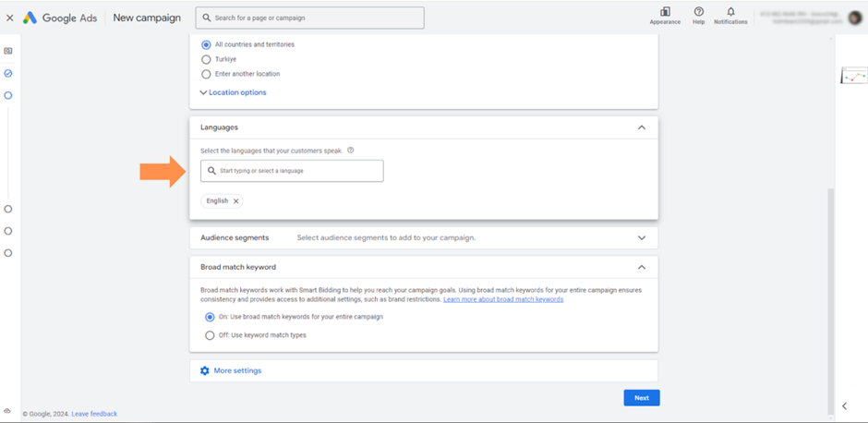Click the Leave feedback link
Image resolution: width=868 pixels, height=423 pixels.
click(x=94, y=414)
